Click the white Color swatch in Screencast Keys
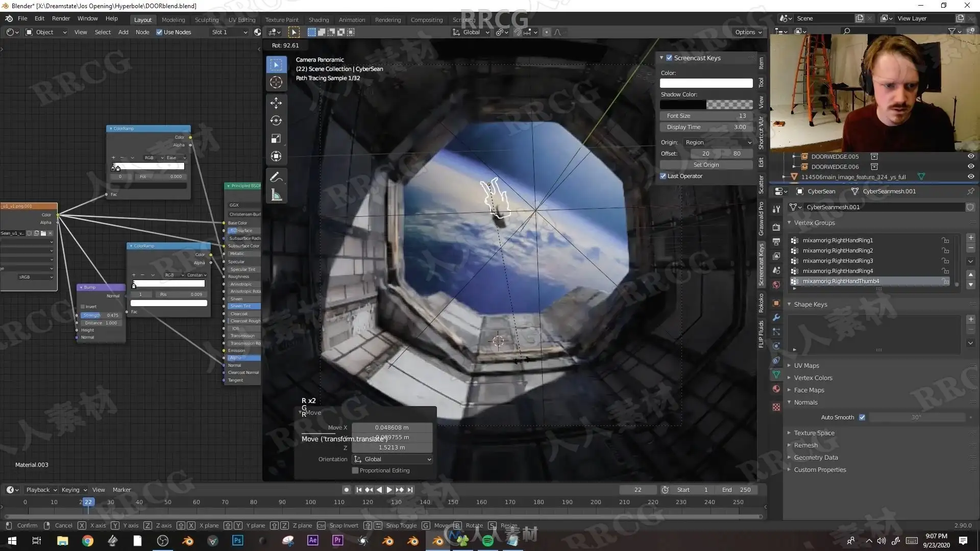The height and width of the screenshot is (551, 980). pyautogui.click(x=706, y=83)
